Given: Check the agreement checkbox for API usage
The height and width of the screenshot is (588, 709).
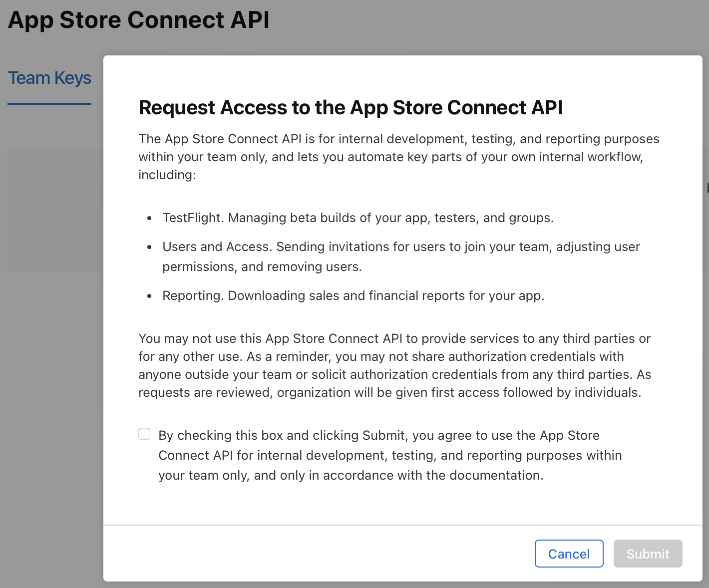Looking at the screenshot, I should [x=144, y=434].
